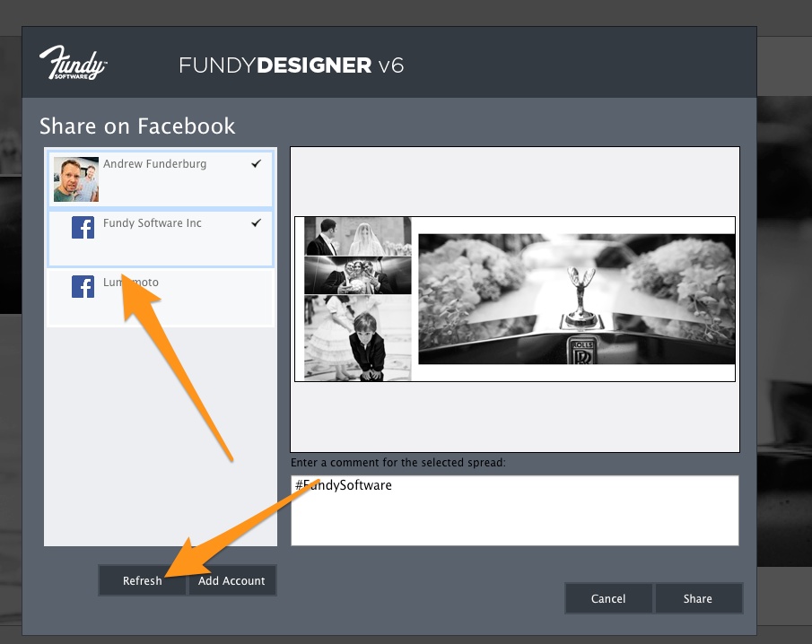Click Andrew Funderburg's profile photo
The image size is (812, 644).
click(x=76, y=179)
